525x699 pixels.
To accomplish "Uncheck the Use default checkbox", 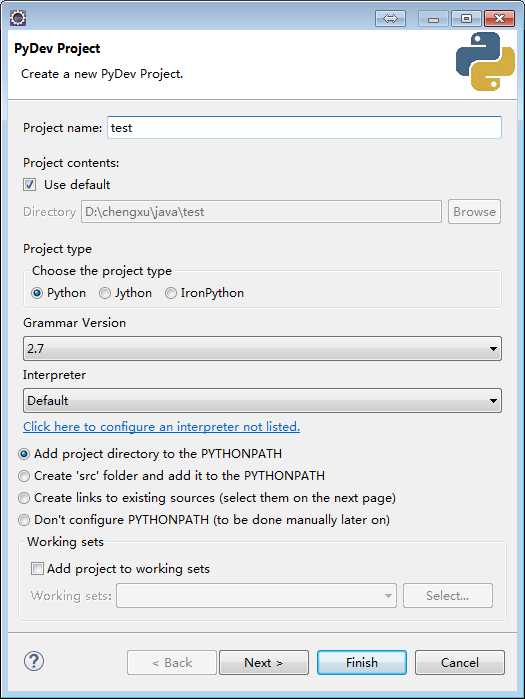I will point(29,185).
